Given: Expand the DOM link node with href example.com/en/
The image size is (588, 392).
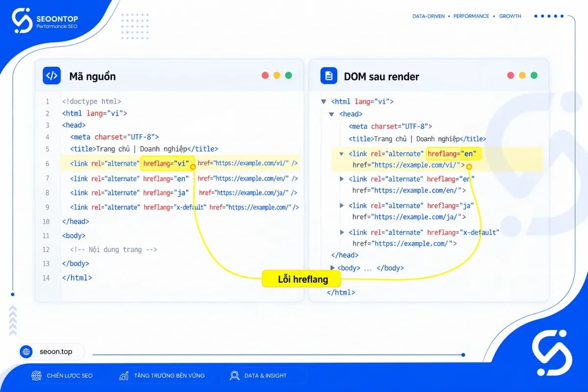Looking at the screenshot, I should pos(342,179).
